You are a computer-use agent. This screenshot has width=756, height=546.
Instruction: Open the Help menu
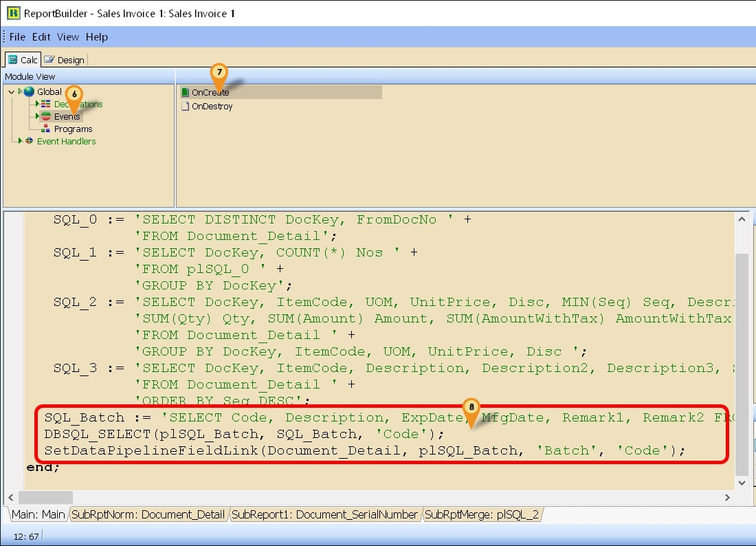click(96, 37)
